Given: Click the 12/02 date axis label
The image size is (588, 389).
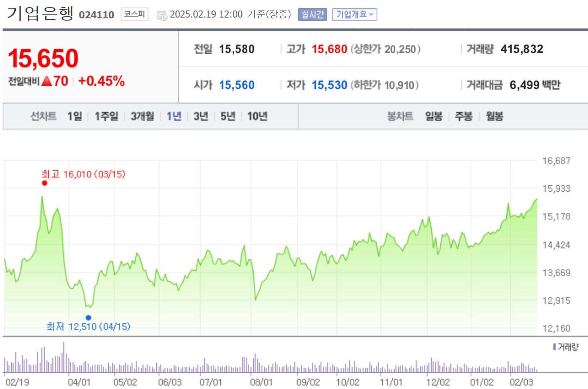Looking at the screenshot, I should coord(438,382).
